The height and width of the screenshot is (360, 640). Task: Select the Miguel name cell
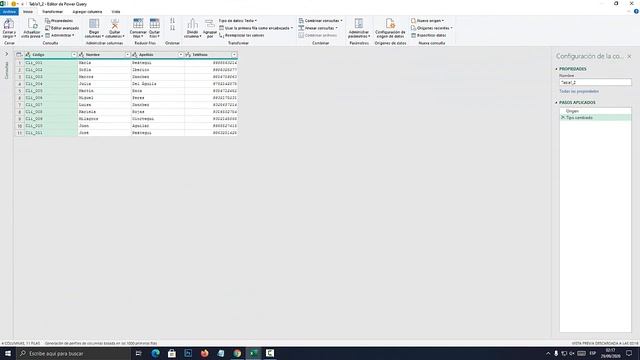click(x=104, y=98)
